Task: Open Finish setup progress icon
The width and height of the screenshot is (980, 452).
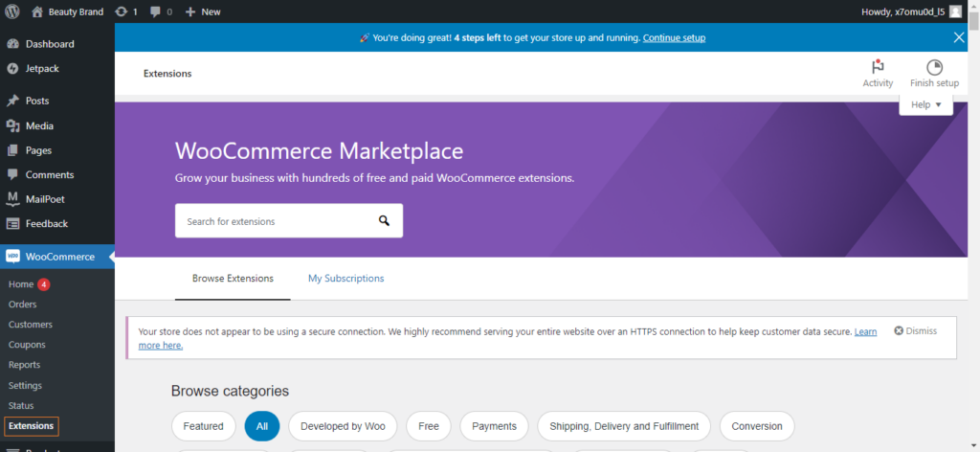Action: (934, 74)
